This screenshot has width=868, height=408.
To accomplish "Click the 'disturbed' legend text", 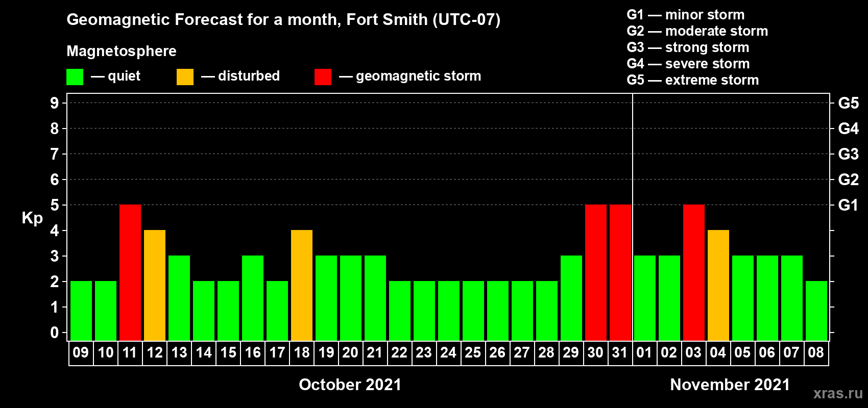I will (x=249, y=76).
